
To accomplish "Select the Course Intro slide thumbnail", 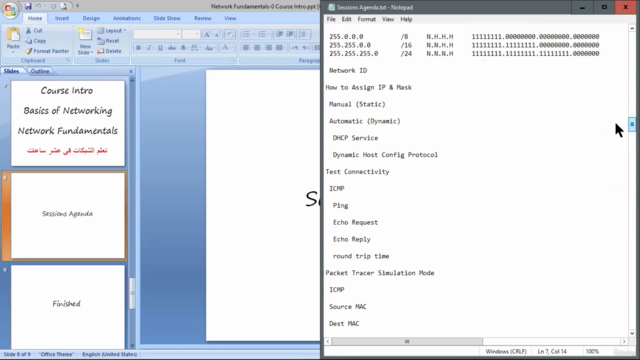I will [68, 123].
